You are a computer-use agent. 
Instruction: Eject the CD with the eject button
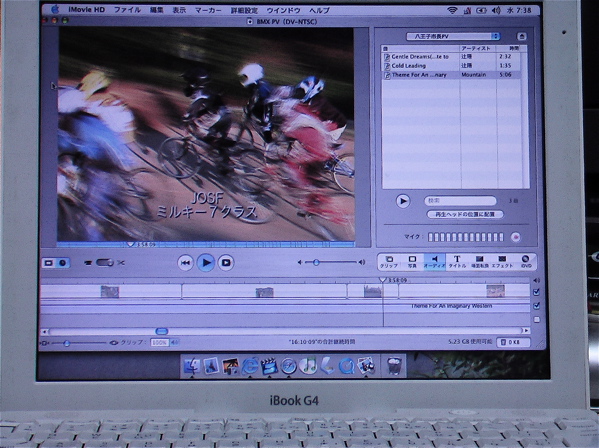521,36
